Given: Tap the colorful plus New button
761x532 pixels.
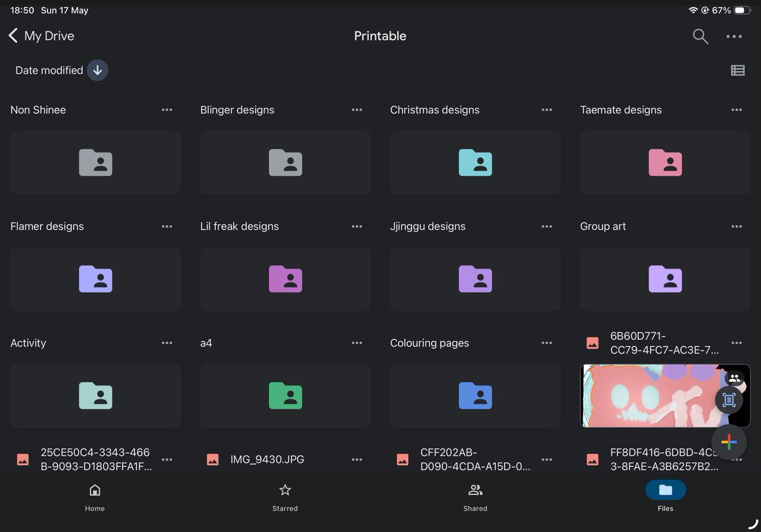Looking at the screenshot, I should pyautogui.click(x=729, y=442).
